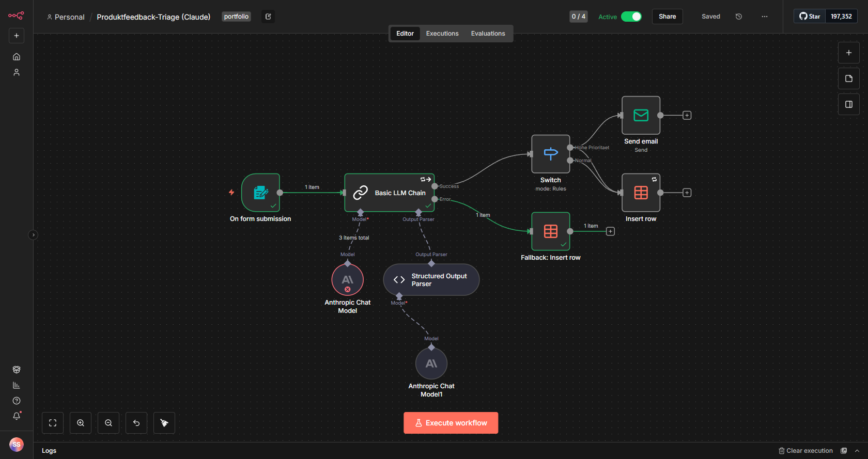This screenshot has width=868, height=459.
Task: Toggle the Active workflow switch
Action: (631, 17)
